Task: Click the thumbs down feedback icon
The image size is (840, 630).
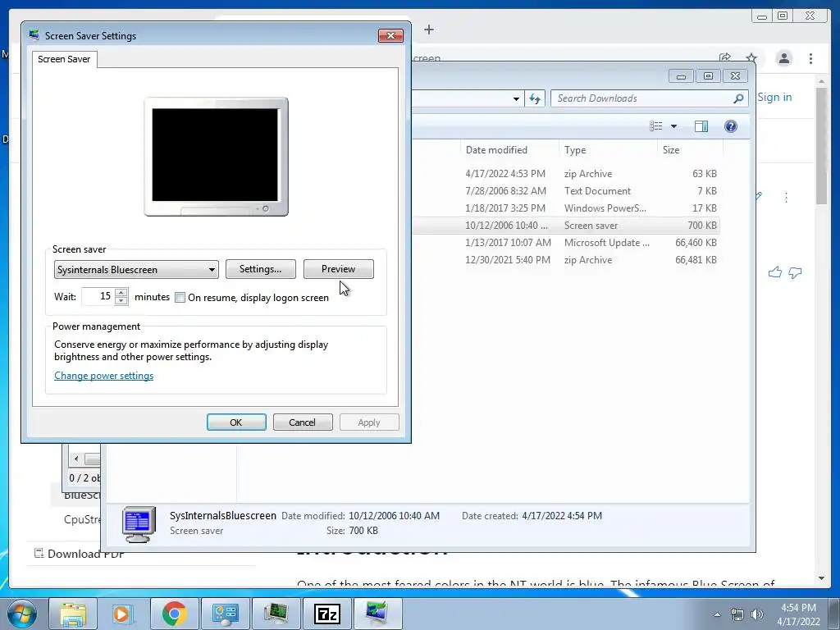Action: point(795,272)
